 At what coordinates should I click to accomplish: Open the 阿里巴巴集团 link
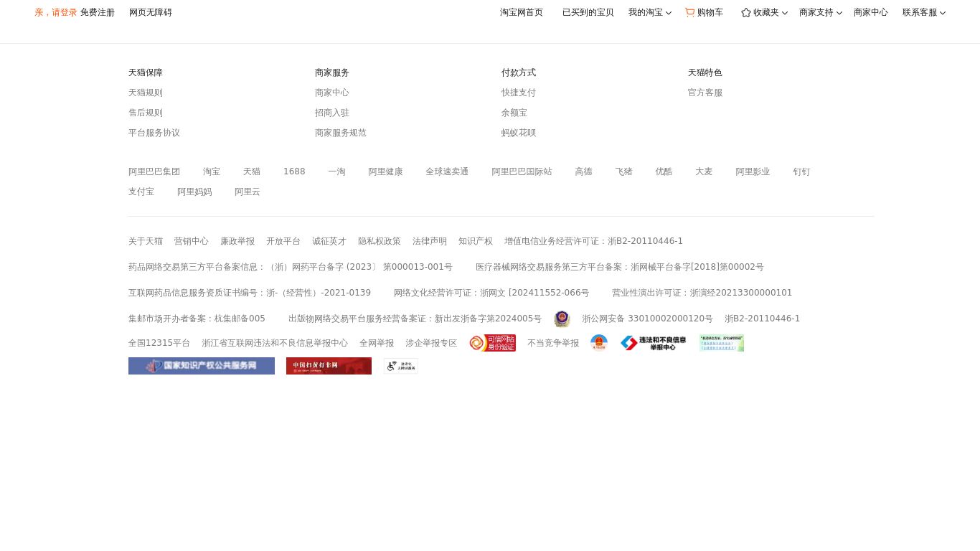[154, 171]
